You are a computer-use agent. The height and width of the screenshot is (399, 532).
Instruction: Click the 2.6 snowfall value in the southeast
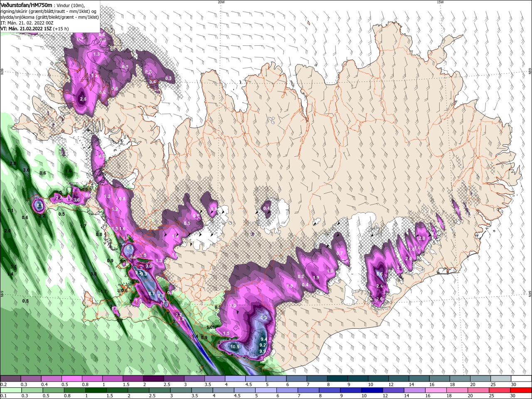379,299
